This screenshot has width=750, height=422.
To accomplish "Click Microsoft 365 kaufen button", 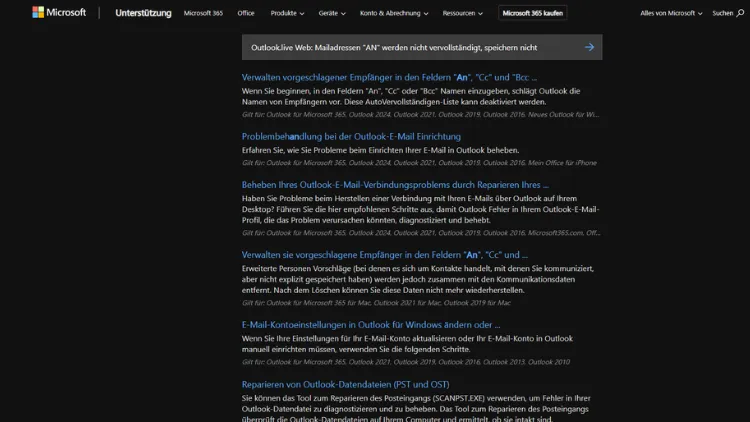I will coord(532,13).
